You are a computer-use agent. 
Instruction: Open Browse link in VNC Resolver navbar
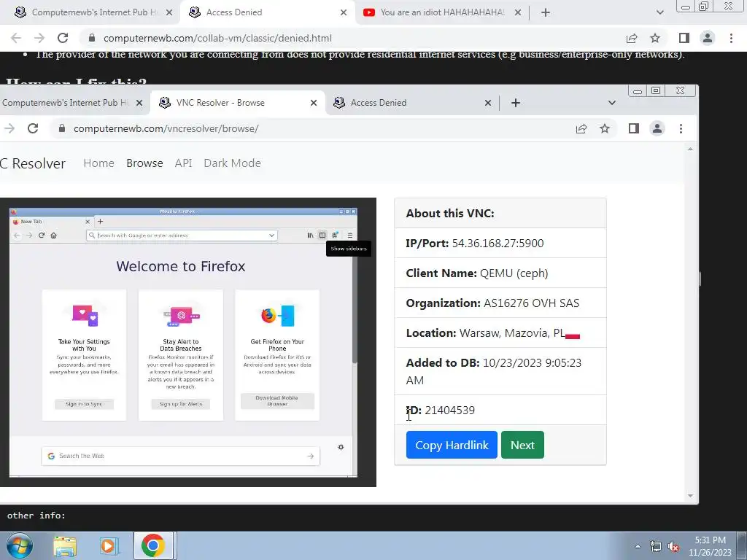pyautogui.click(x=144, y=163)
